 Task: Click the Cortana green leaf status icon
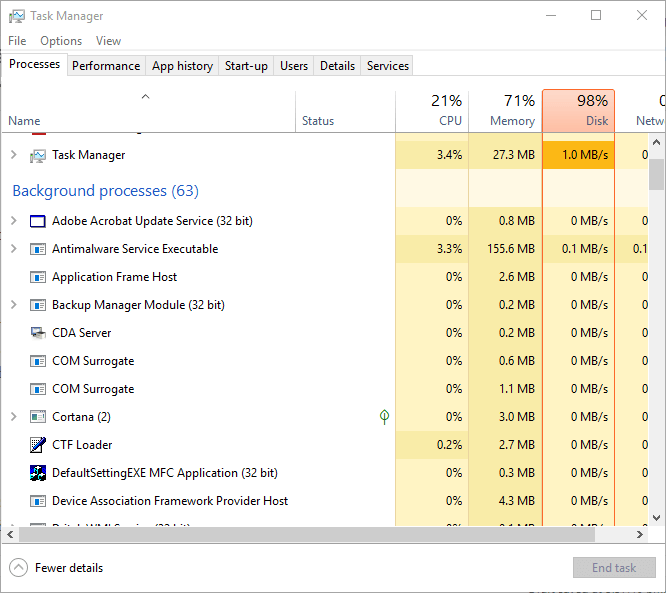click(x=384, y=417)
